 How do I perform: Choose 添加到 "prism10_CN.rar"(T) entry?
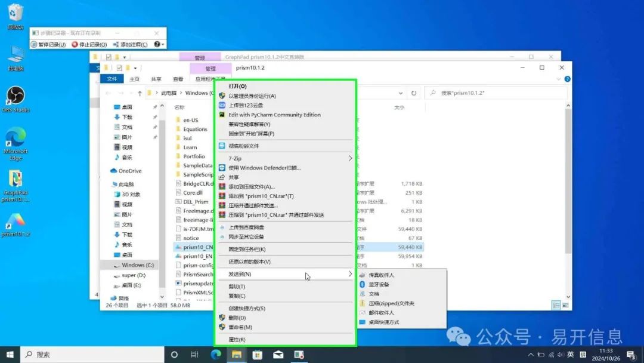[284, 196]
